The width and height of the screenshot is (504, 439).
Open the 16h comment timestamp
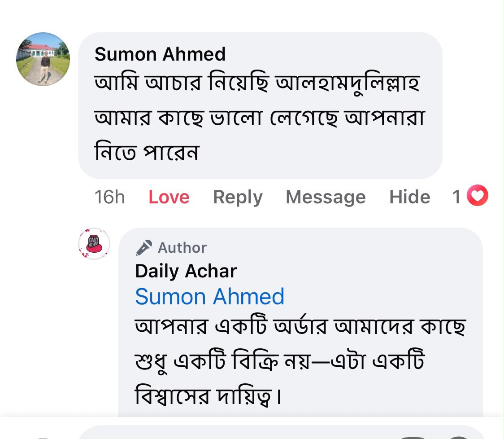click(x=109, y=197)
